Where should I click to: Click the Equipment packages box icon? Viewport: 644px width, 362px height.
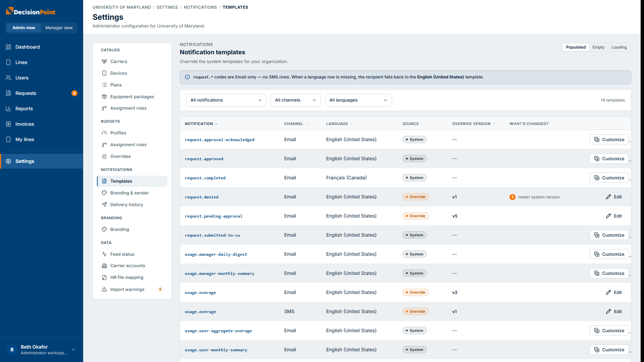(x=104, y=97)
